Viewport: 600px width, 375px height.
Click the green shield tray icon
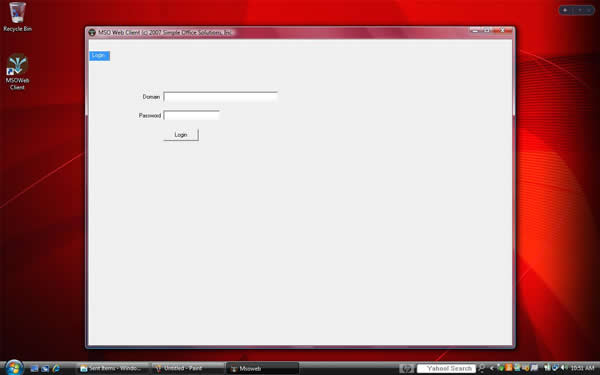click(x=501, y=368)
